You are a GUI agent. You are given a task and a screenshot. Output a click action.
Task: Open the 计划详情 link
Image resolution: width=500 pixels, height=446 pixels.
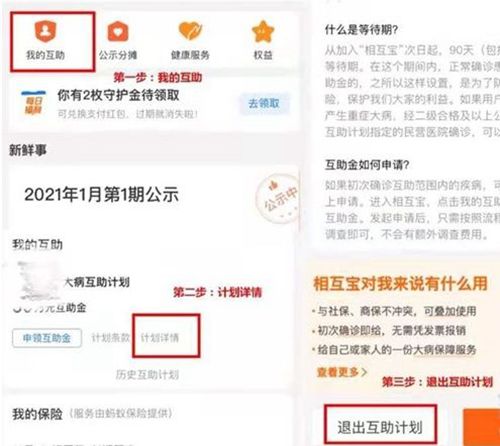coord(160,338)
